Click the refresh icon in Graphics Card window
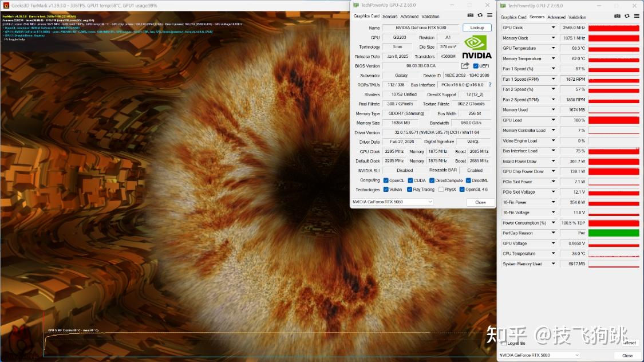Screen dimensions: 644x362 [x=480, y=15]
